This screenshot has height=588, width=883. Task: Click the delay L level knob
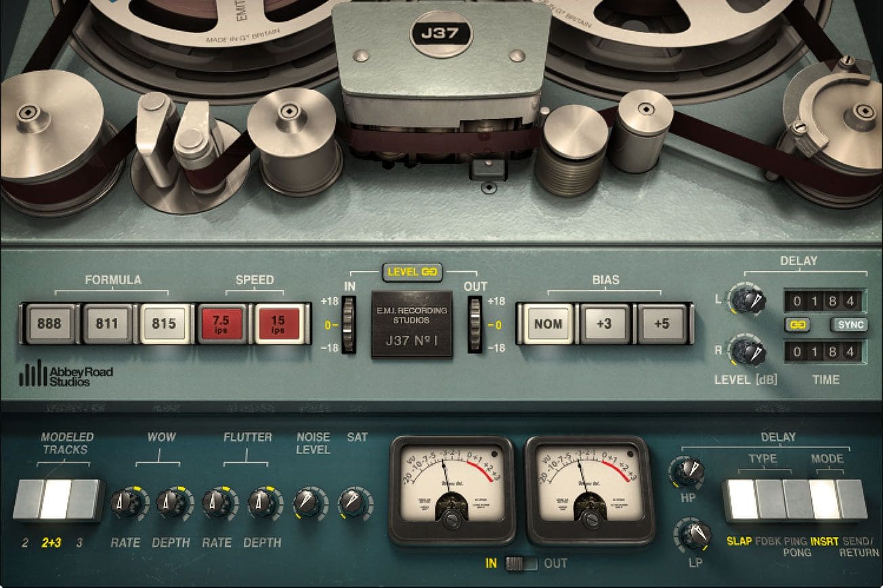[748, 299]
